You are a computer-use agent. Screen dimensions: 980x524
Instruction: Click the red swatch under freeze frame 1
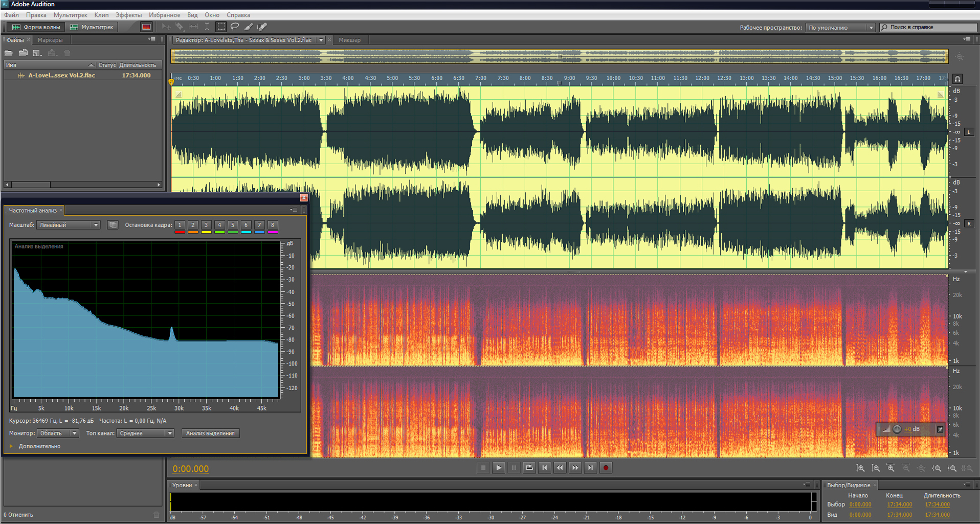tap(180, 233)
